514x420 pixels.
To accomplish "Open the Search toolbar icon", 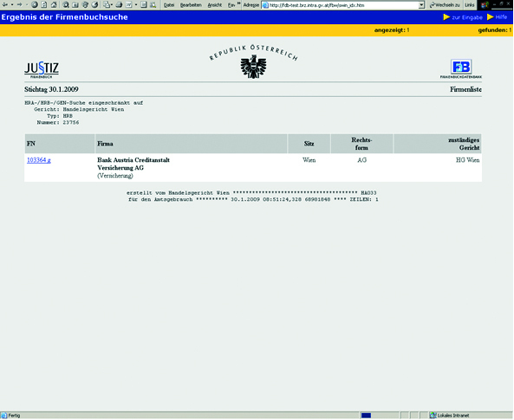I will tap(66, 4).
